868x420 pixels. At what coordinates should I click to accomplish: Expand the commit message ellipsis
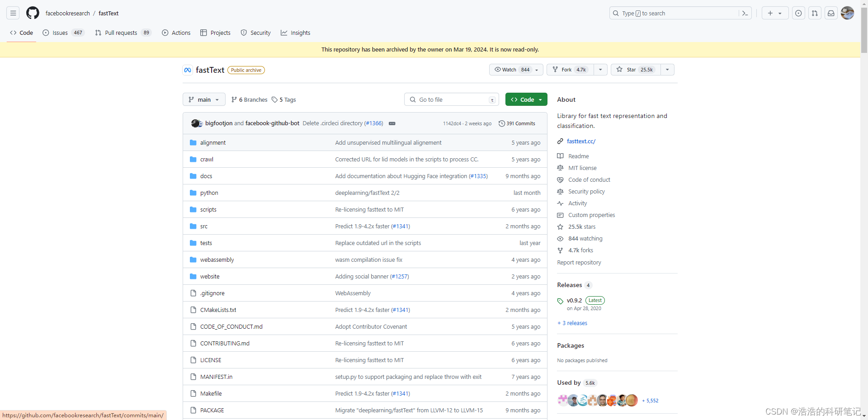click(392, 123)
